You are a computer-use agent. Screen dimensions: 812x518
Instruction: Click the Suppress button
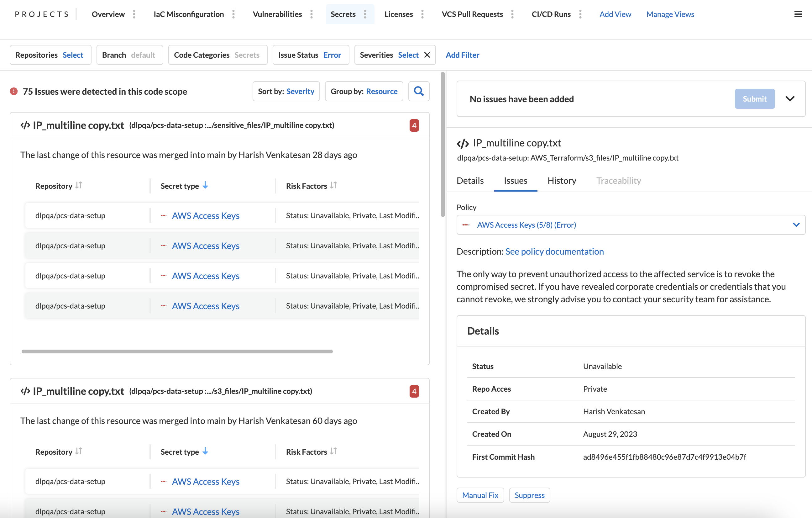pyautogui.click(x=529, y=495)
